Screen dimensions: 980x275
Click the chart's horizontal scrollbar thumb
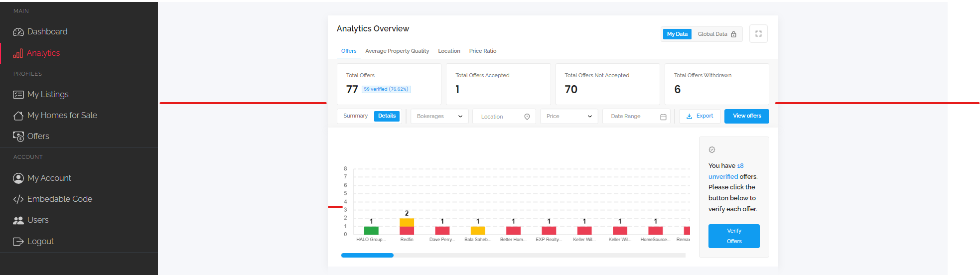point(367,256)
